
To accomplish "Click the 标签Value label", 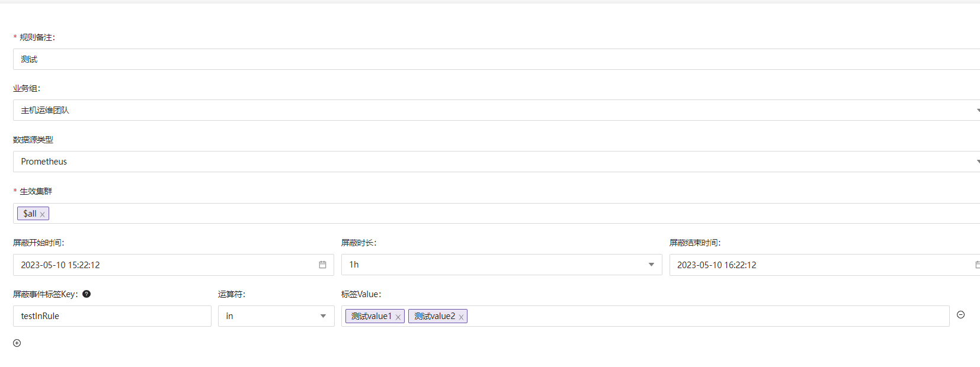I will (361, 294).
